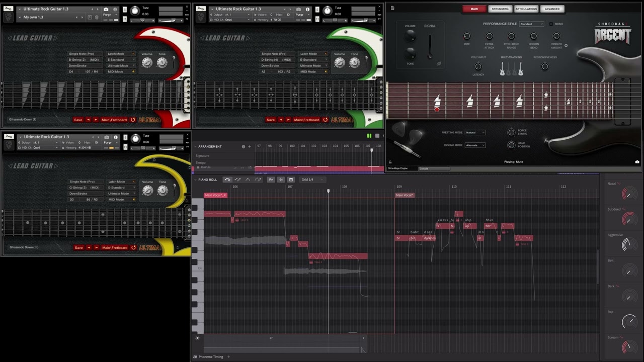
Task: Pause playback with the green pause button
Action: point(369,136)
